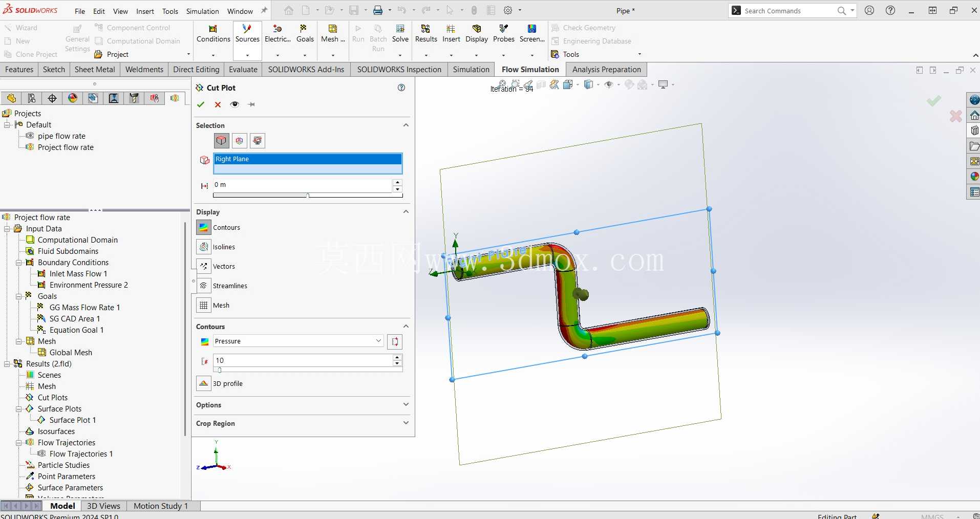This screenshot has height=519, width=980.
Task: Click the plane offset slider
Action: pyautogui.click(x=308, y=195)
